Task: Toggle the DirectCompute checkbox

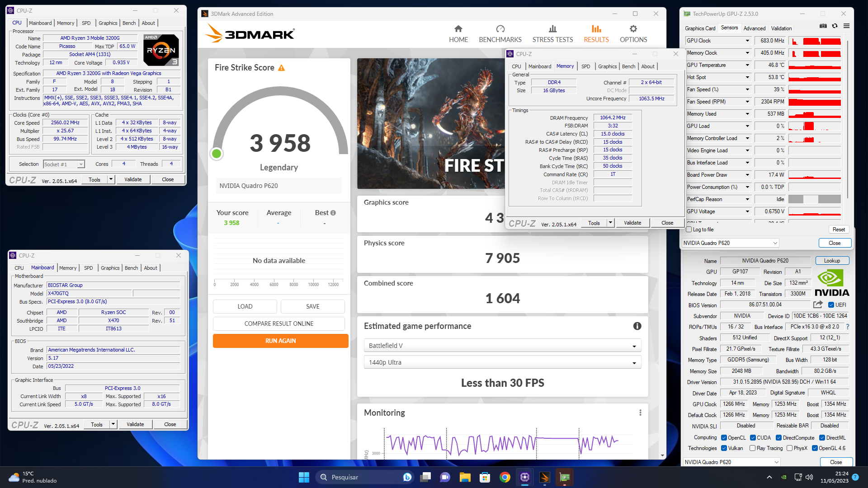Action: [x=778, y=438]
